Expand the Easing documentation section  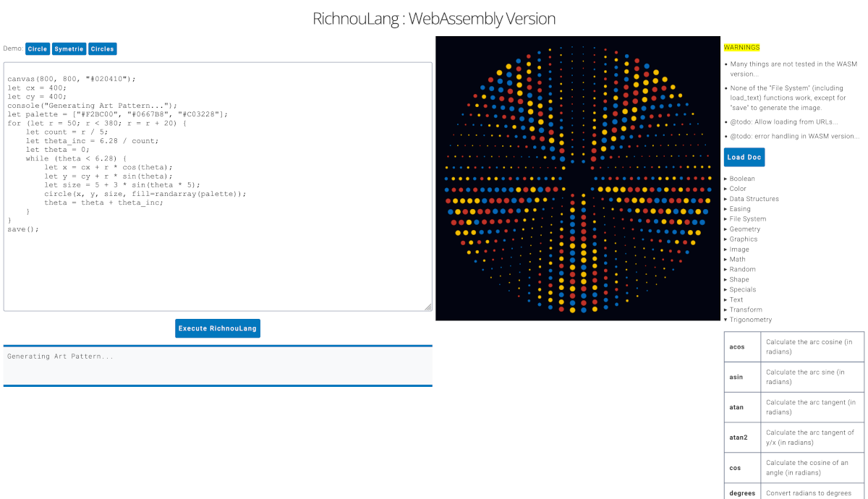point(739,209)
